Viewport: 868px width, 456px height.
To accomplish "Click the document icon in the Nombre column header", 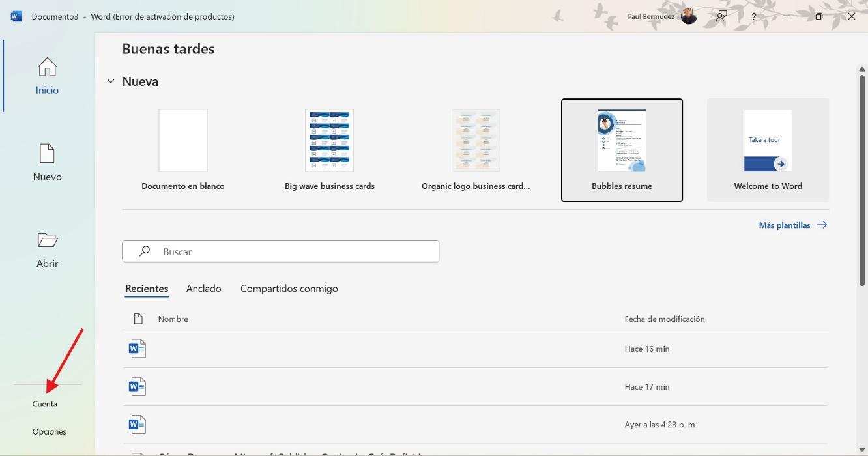I will (137, 318).
